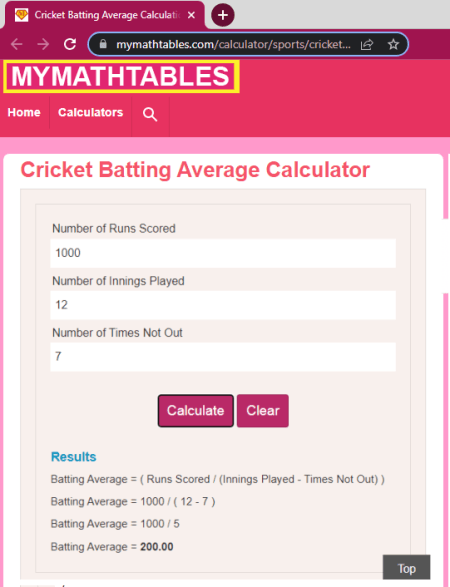Bookmark this page with the star icon

(393, 45)
